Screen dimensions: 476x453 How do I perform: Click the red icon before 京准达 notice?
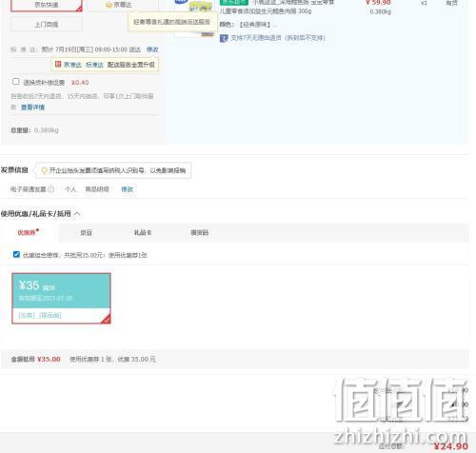pyautogui.click(x=58, y=65)
